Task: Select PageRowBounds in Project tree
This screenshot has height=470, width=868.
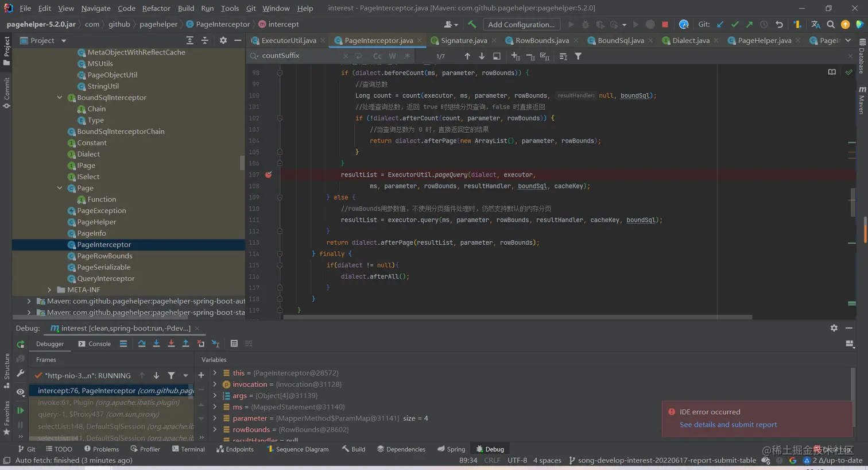Action: (104, 256)
